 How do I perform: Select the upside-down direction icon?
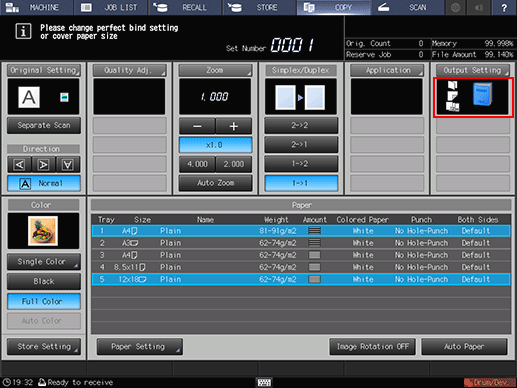tap(68, 165)
